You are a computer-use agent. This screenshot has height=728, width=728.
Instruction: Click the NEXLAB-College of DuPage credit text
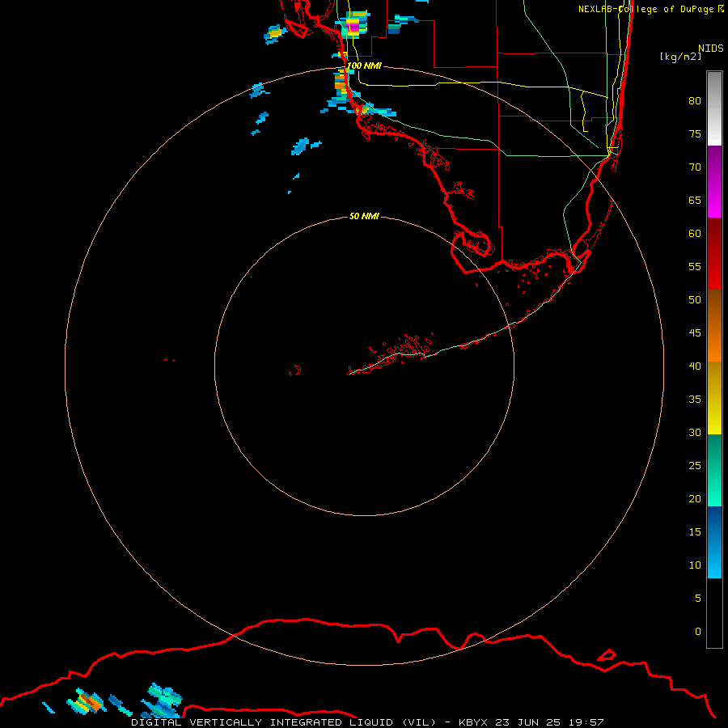650,9
